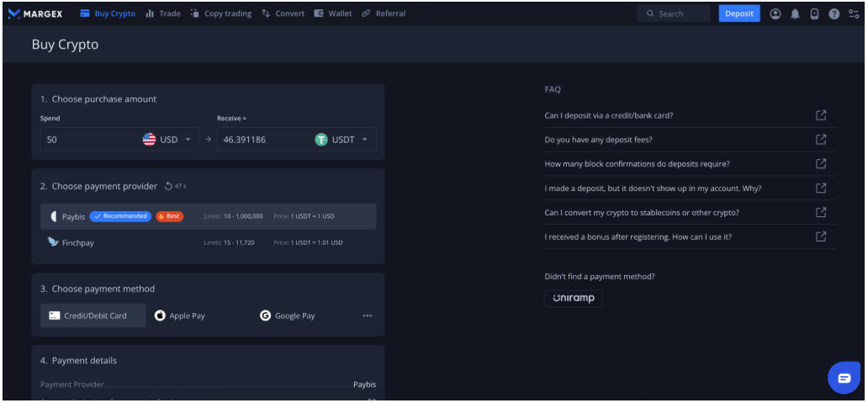The height and width of the screenshot is (403, 868).
Task: Open the Referral page
Action: tap(384, 13)
